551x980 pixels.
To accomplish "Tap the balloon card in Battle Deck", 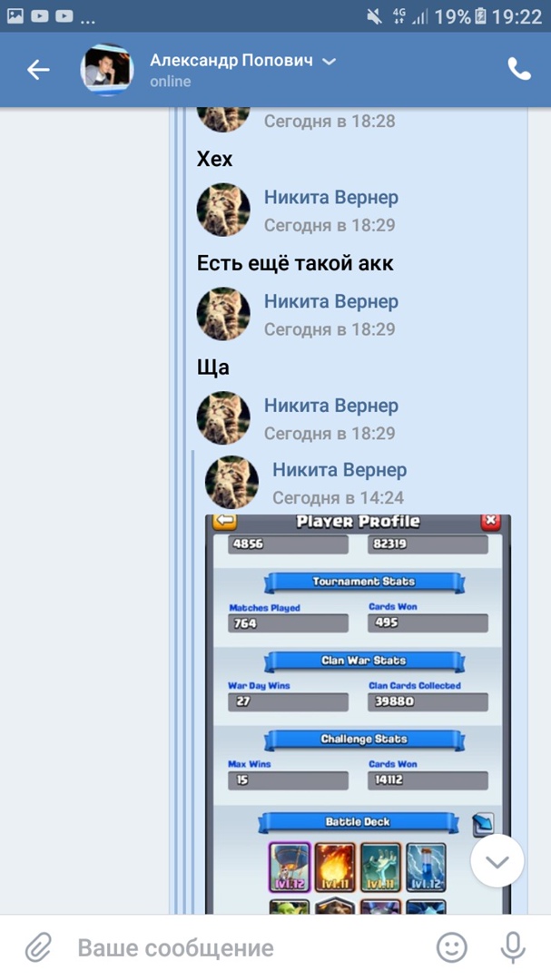I will (290, 867).
